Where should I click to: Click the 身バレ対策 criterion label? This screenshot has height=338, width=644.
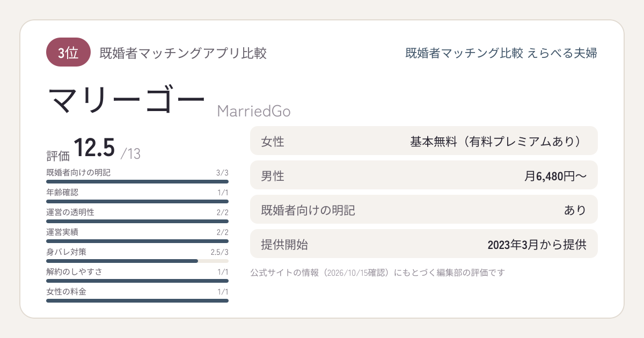(x=67, y=252)
